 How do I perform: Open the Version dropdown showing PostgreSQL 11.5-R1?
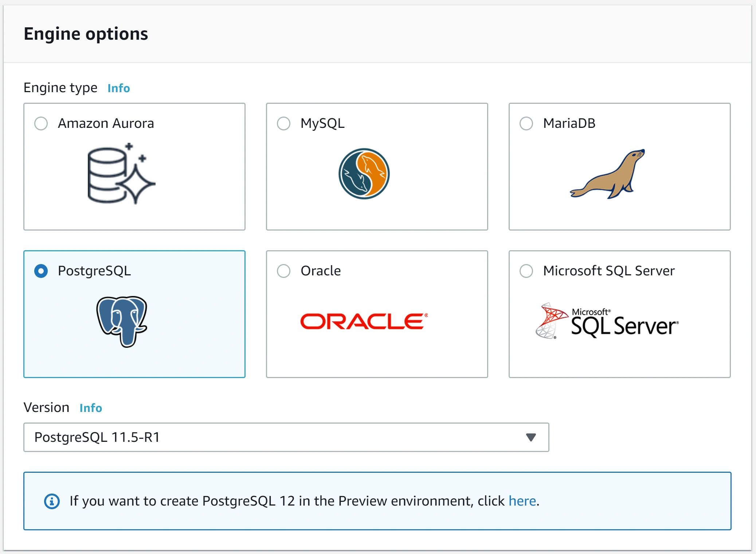tap(286, 437)
